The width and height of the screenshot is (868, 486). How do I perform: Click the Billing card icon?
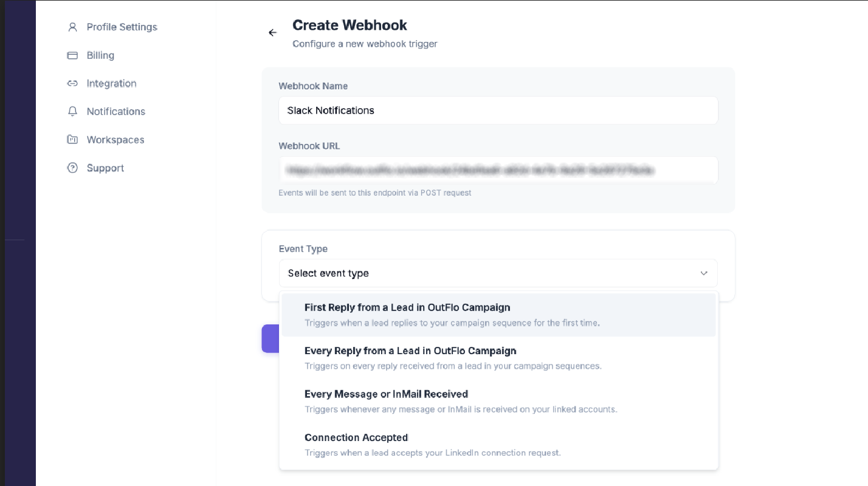(x=72, y=55)
